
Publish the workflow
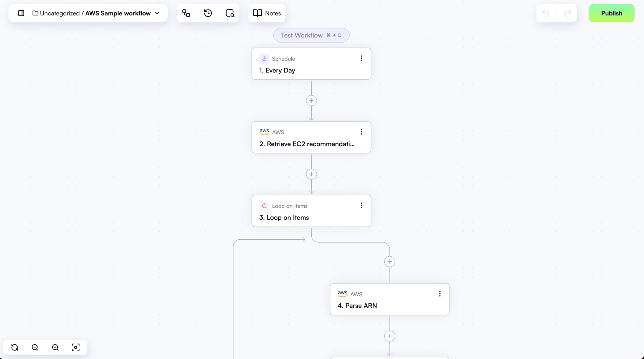pos(611,13)
